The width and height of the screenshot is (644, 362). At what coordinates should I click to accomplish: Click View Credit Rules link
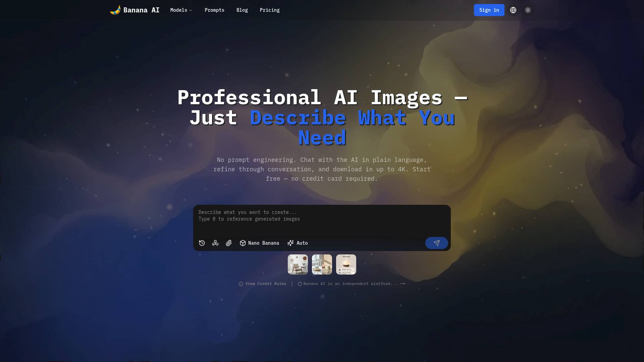pos(265,284)
